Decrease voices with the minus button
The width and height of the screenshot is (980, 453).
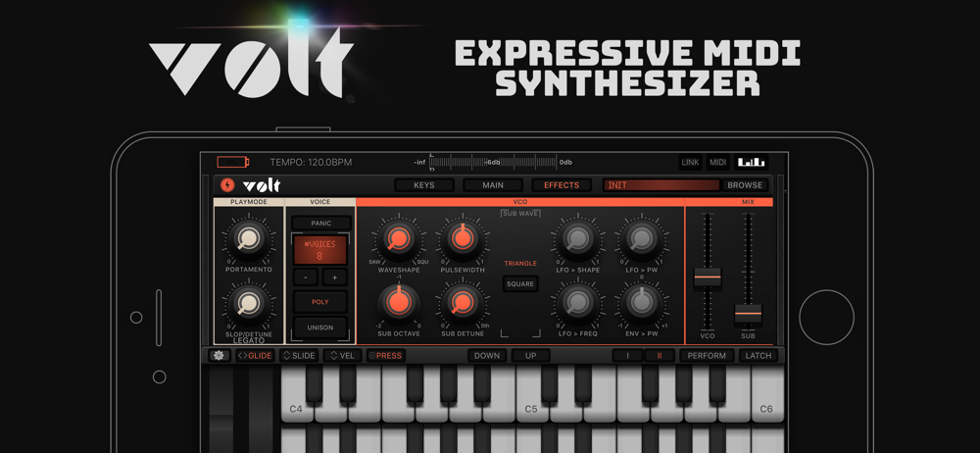coord(306,277)
